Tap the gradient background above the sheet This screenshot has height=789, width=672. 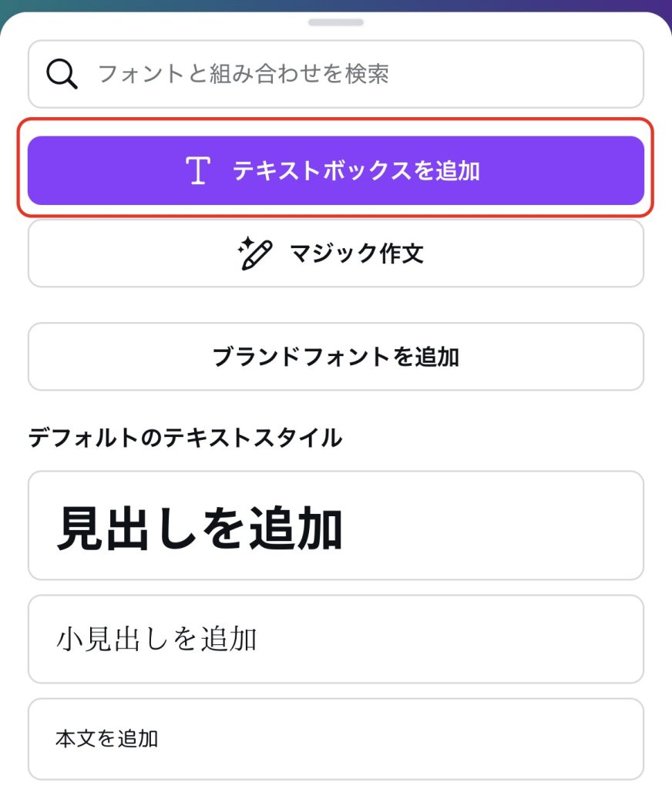(x=336, y=5)
